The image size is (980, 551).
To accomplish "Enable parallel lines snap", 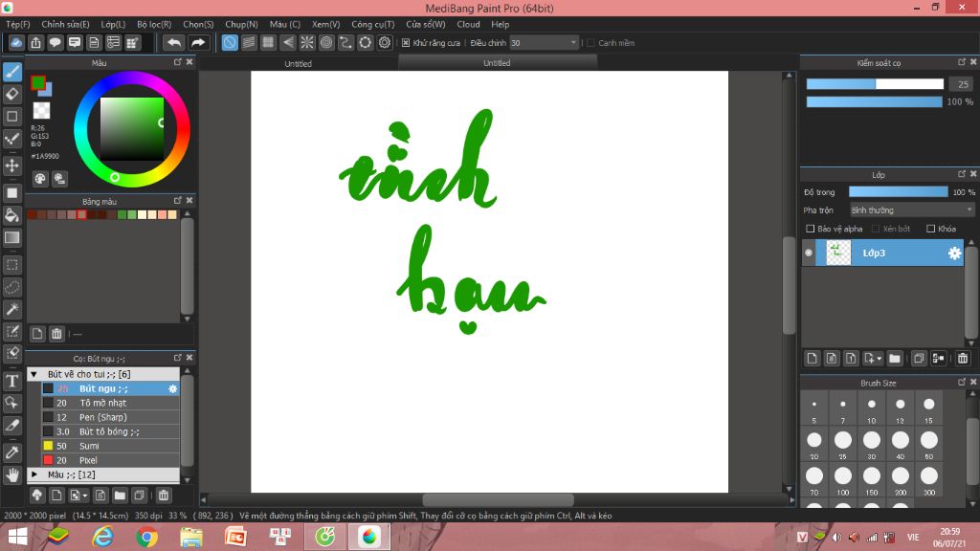I will pyautogui.click(x=249, y=42).
